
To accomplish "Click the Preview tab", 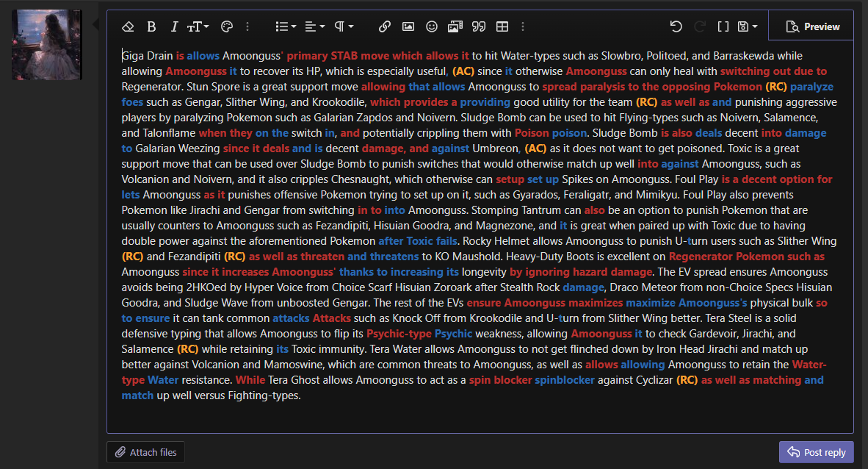I will 811,26.
